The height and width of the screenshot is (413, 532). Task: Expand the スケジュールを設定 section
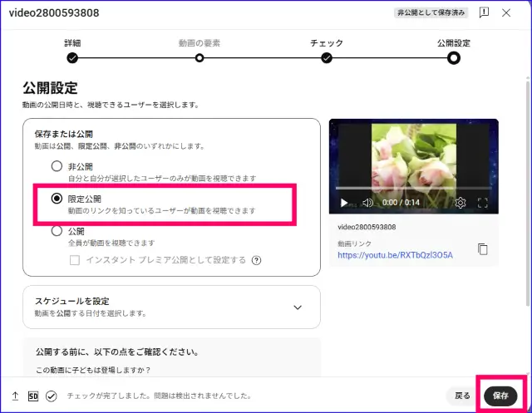pyautogui.click(x=298, y=307)
